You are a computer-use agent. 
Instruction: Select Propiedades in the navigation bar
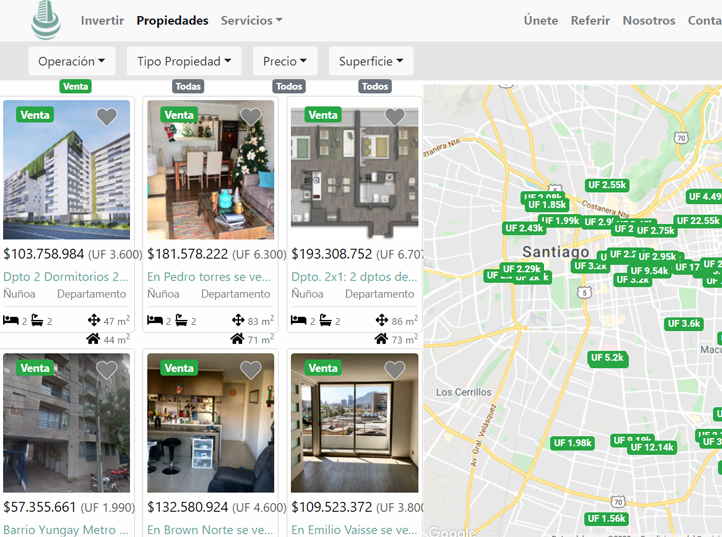(172, 21)
